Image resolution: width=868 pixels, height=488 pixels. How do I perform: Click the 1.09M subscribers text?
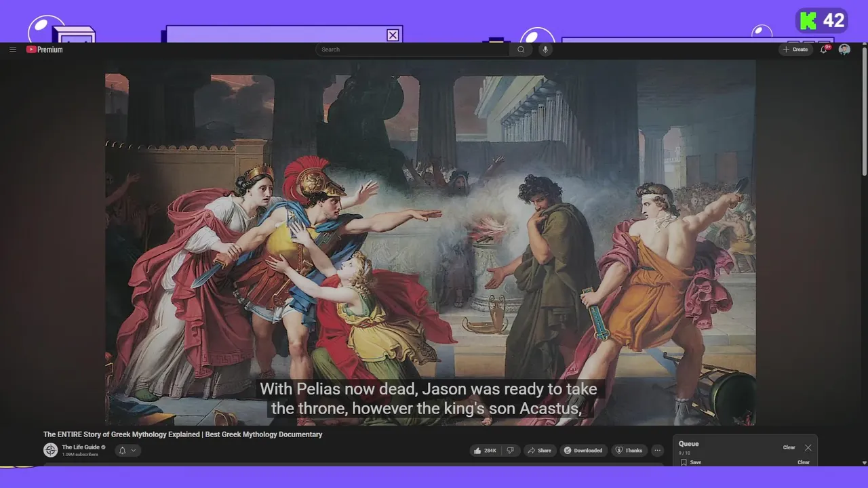[80, 455]
